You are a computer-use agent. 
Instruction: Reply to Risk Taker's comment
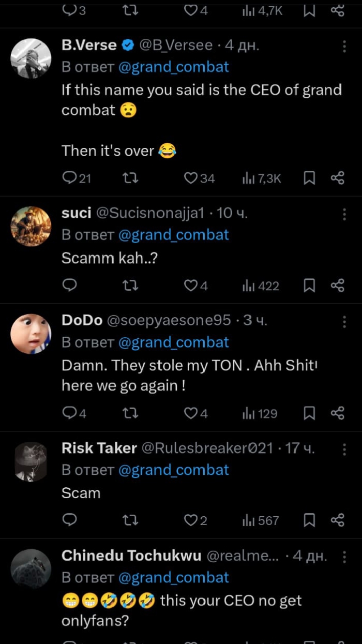click(69, 520)
